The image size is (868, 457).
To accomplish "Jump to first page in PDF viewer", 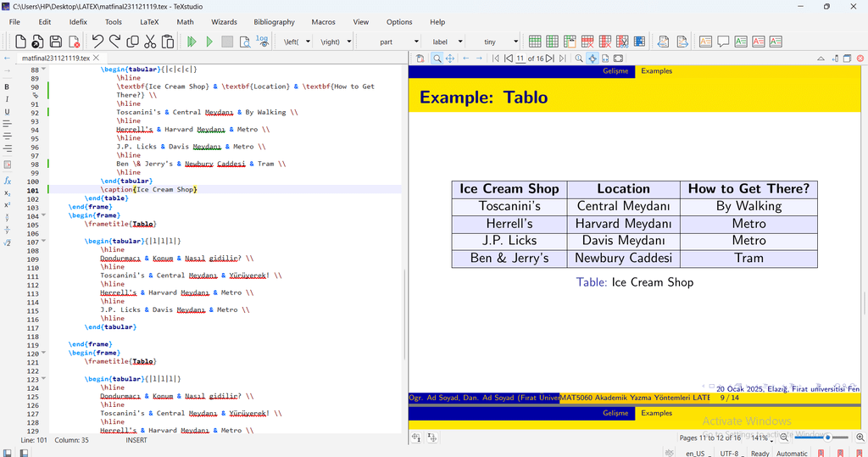I will 495,59.
